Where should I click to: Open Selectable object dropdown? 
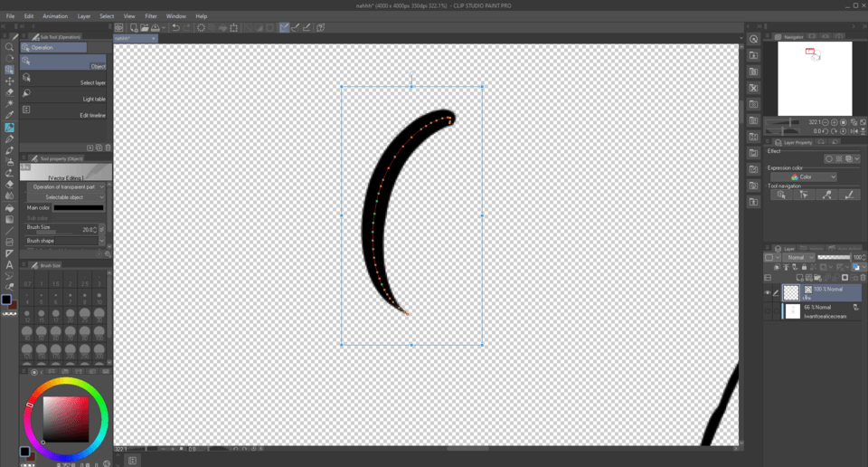66,197
